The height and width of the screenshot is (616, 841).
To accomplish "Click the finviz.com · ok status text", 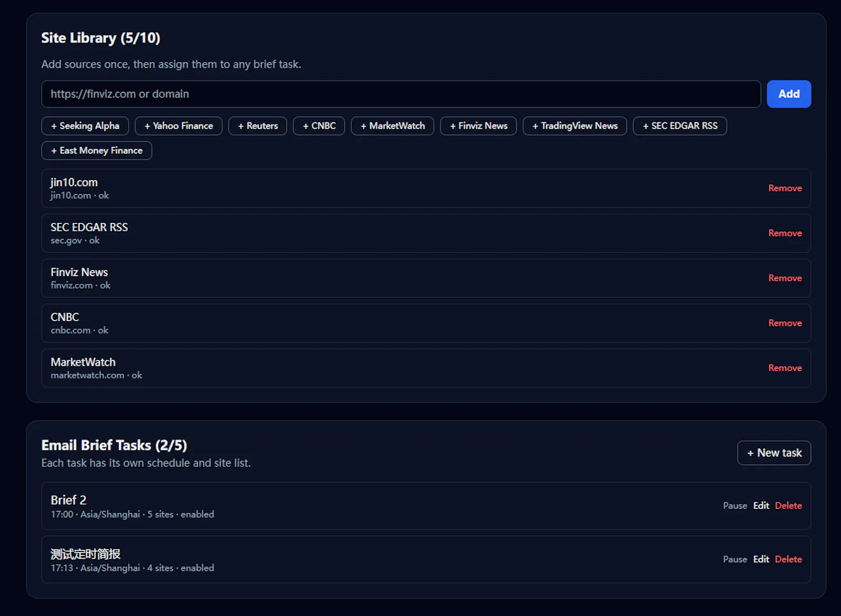I will tap(80, 285).
